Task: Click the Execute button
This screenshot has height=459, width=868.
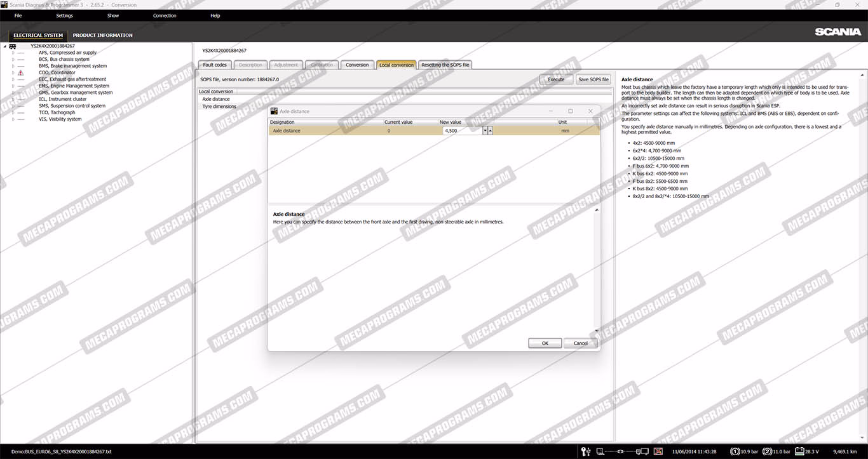Action: click(x=556, y=79)
